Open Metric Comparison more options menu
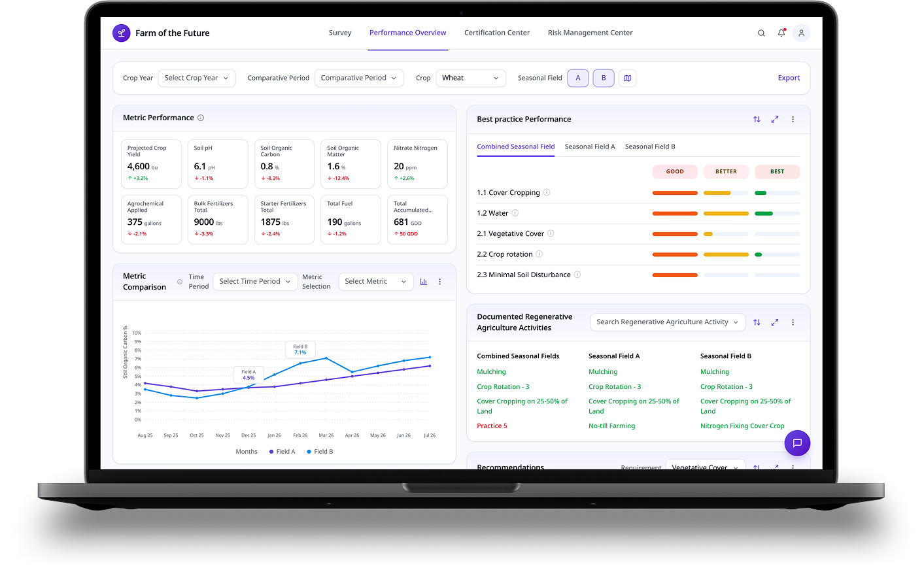 click(440, 282)
